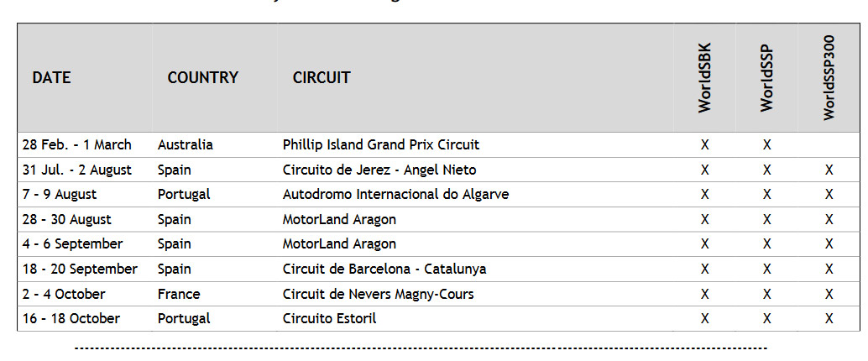Click the CIRCUIT column header
This screenshot has height=361, width=868.
321,78
